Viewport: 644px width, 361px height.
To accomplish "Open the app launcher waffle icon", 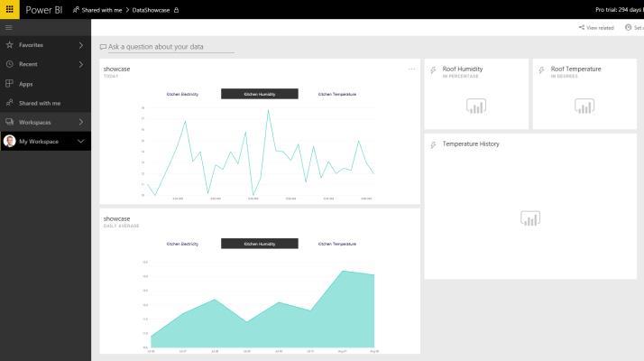I will pos(9,9).
